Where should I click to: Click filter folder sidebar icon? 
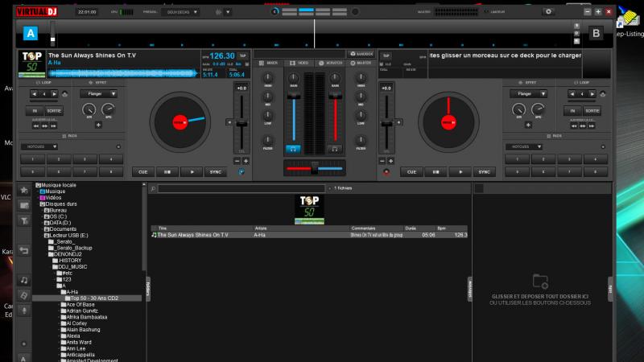pyautogui.click(x=24, y=221)
